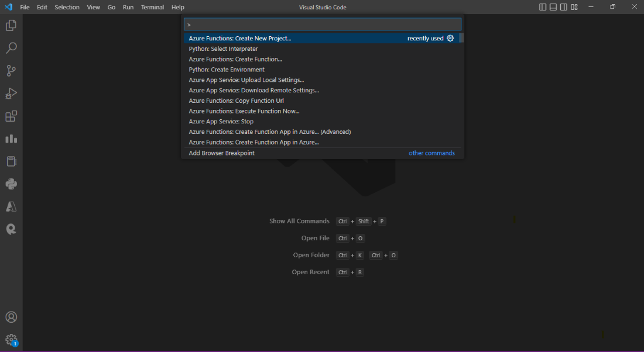Open the Accounts icon

[11, 317]
